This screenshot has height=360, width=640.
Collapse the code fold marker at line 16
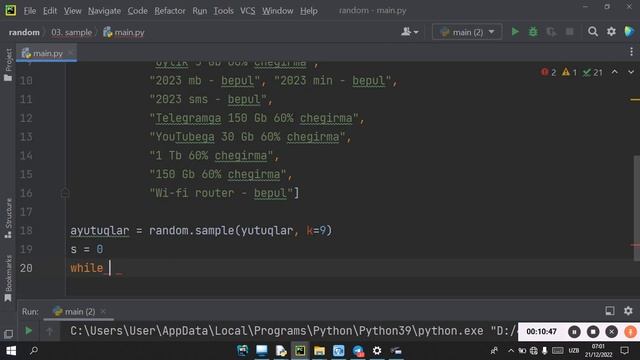click(65, 193)
